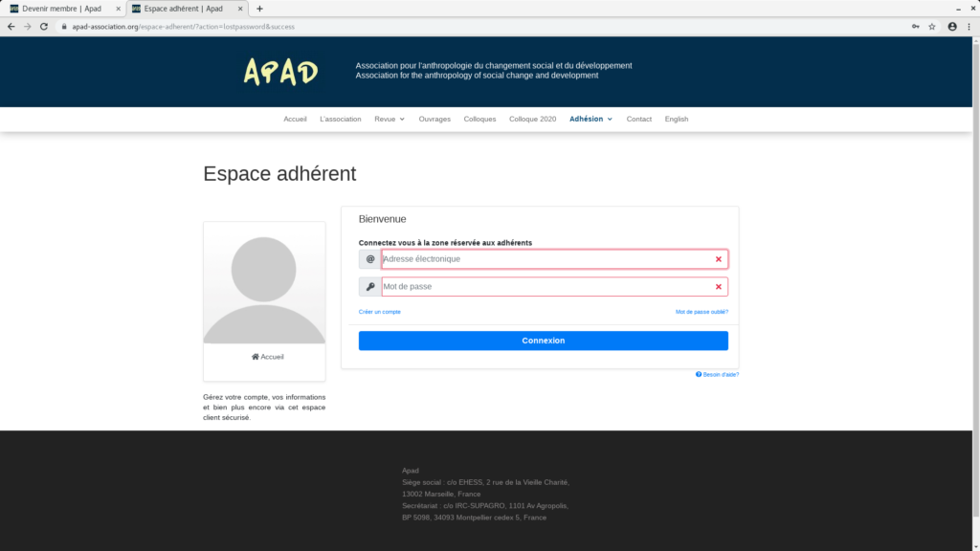Click French association name in header

coord(494,66)
